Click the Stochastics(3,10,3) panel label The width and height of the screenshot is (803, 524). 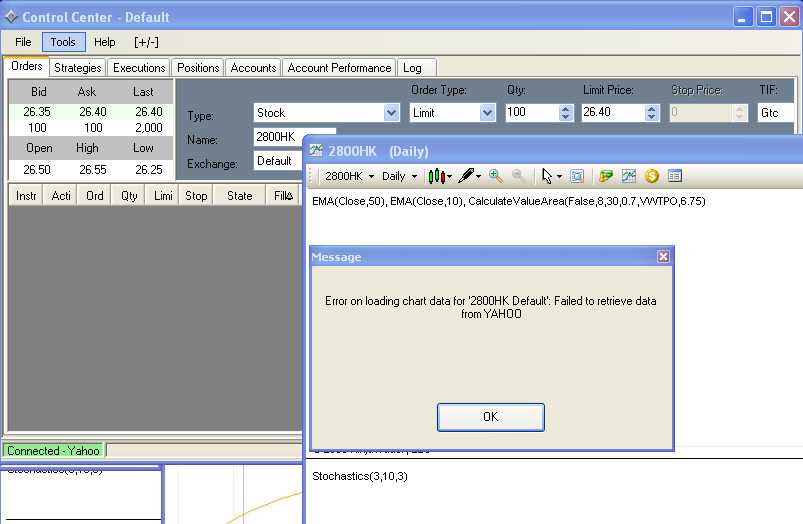360,476
